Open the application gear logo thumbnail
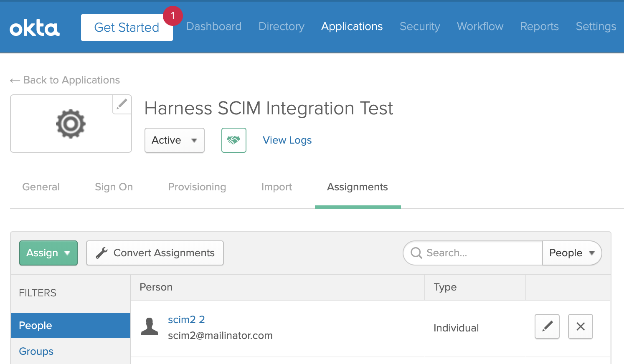624x364 pixels. tap(71, 124)
